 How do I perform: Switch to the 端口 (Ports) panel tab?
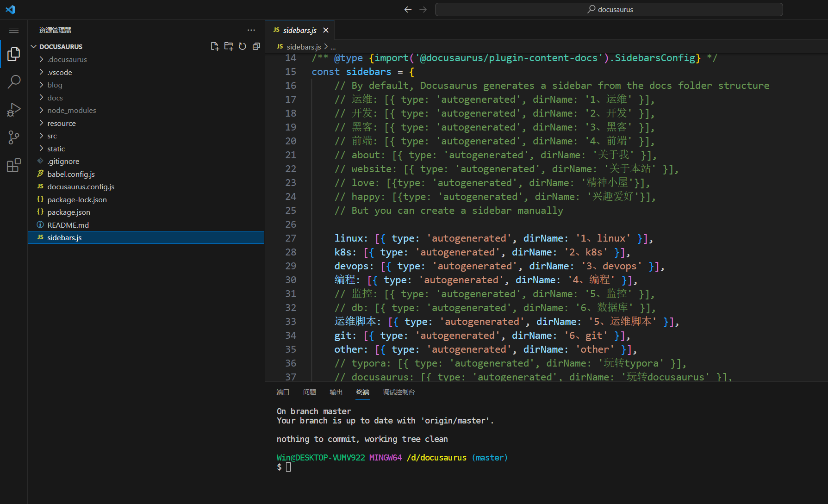[283, 392]
